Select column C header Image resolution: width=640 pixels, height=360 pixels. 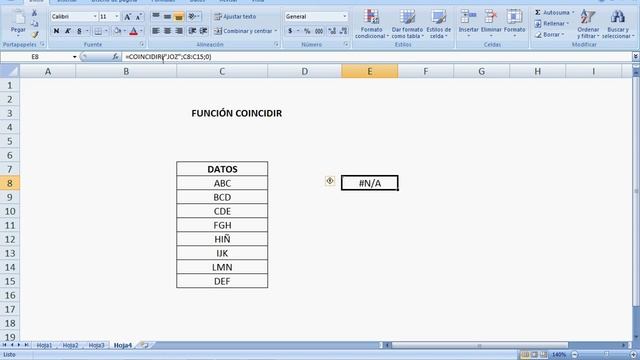[x=222, y=71]
